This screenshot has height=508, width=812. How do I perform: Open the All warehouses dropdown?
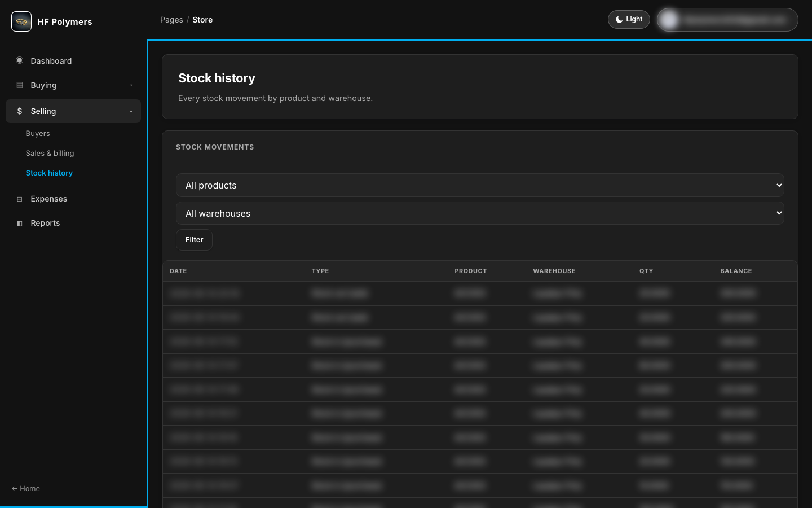click(480, 213)
